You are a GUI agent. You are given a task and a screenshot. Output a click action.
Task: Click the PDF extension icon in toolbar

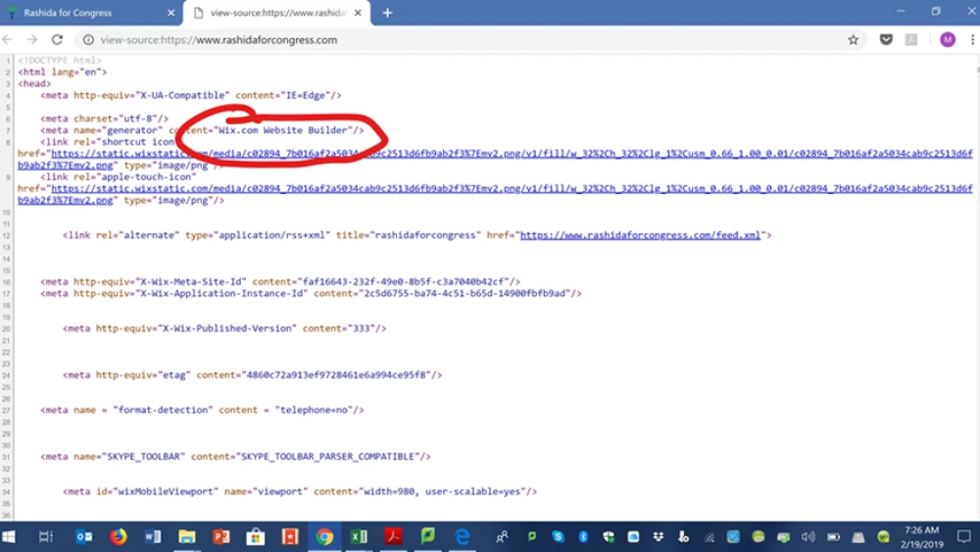tap(911, 39)
